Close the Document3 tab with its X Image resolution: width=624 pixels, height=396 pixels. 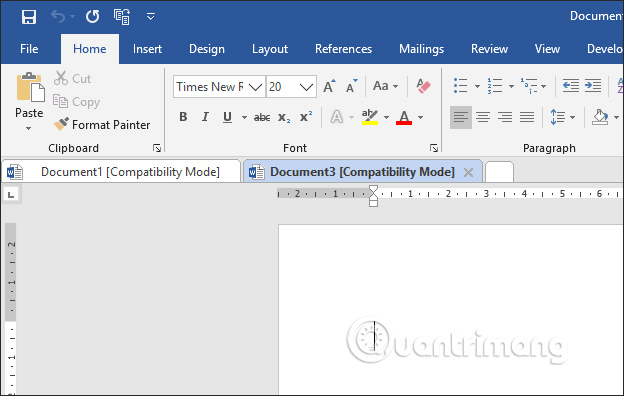click(x=468, y=172)
